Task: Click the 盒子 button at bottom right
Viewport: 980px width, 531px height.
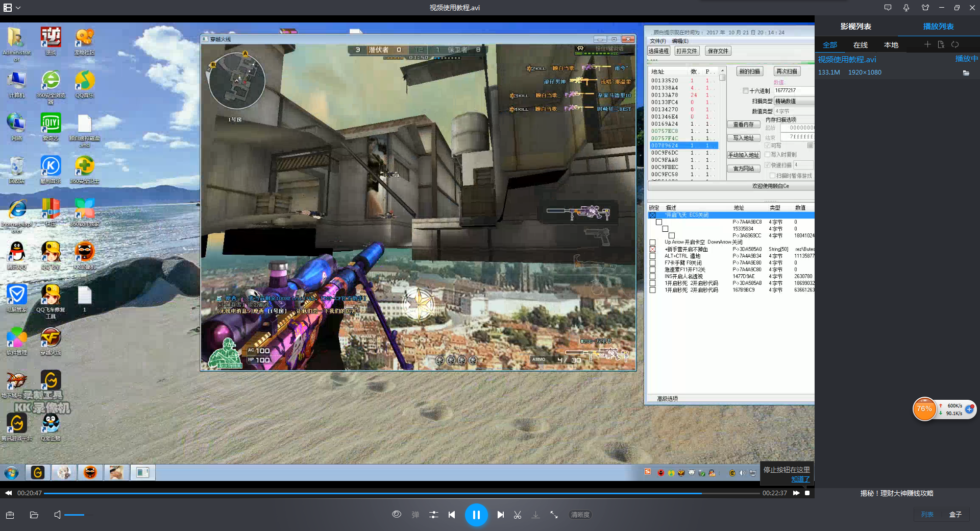Action: point(955,515)
